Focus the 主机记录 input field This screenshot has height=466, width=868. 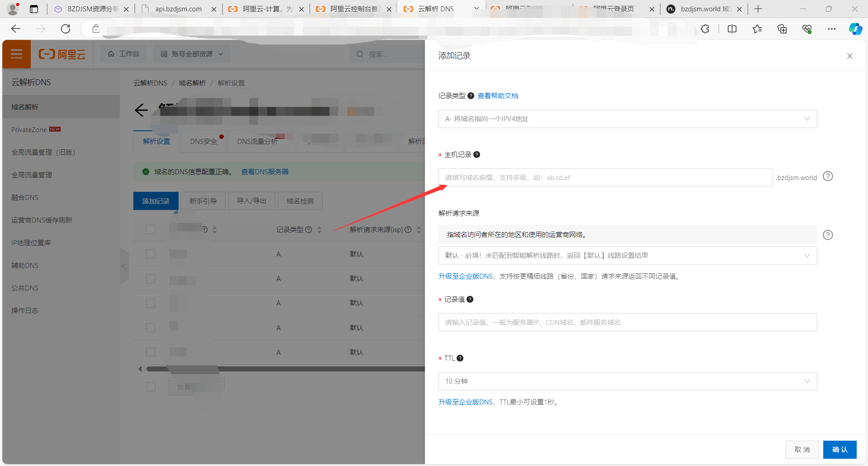point(605,177)
